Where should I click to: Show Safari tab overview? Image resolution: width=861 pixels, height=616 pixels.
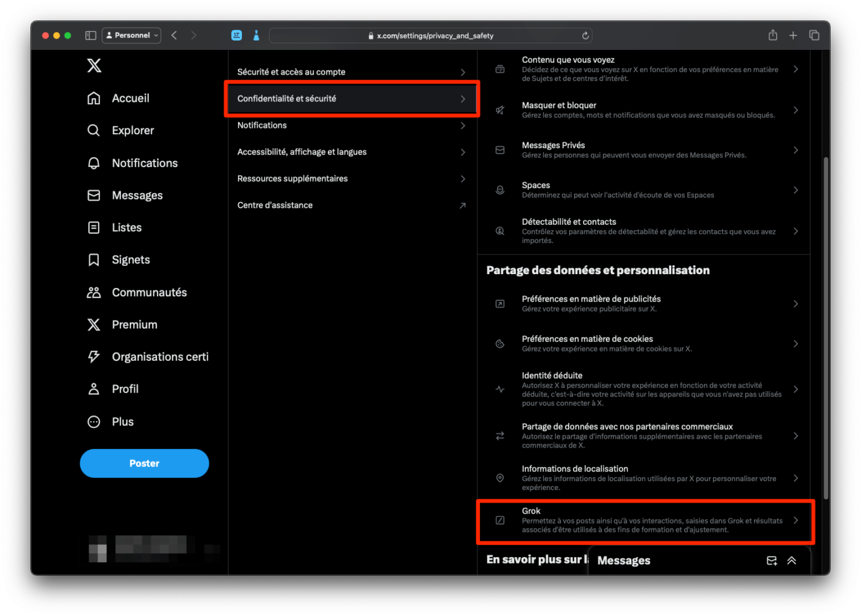click(x=815, y=35)
